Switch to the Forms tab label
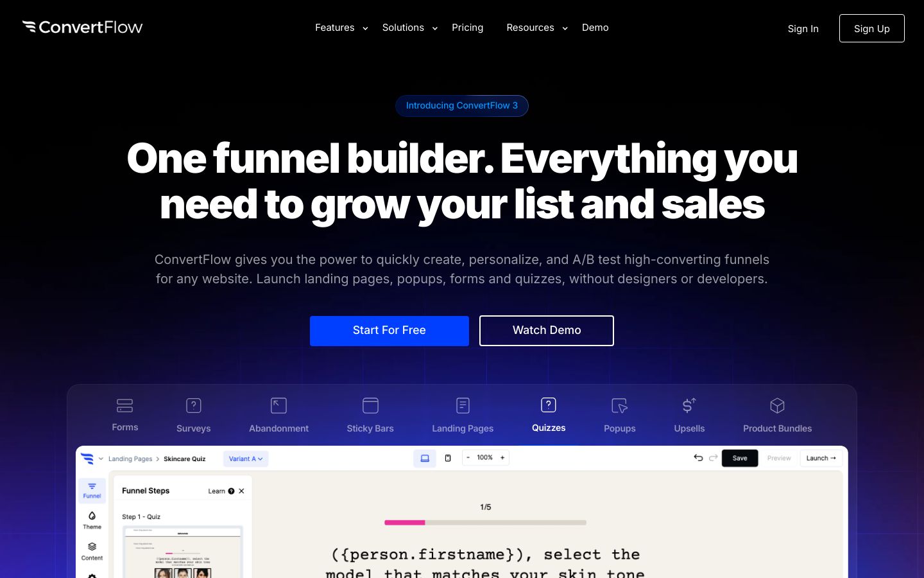 click(124, 428)
